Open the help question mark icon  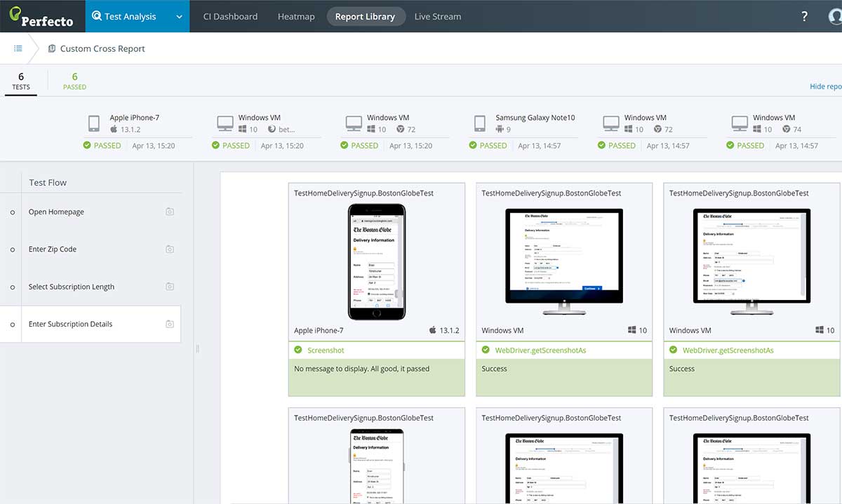[x=804, y=17]
